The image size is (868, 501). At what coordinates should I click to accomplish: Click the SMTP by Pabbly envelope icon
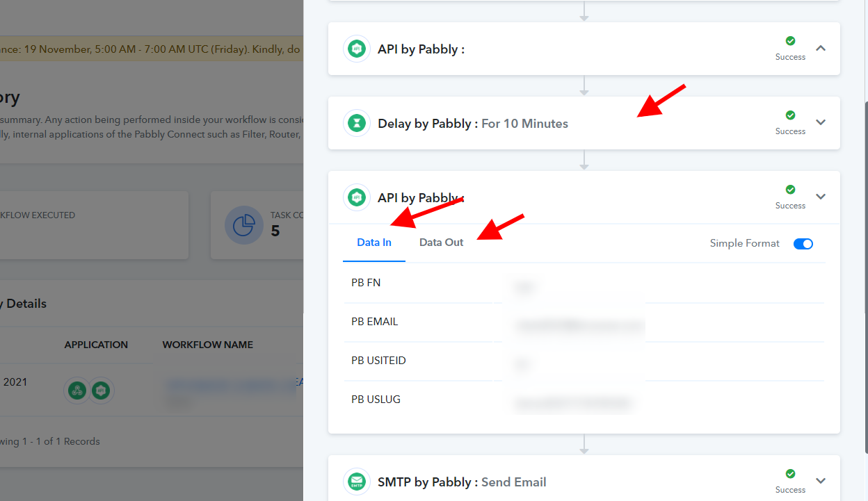click(x=357, y=482)
